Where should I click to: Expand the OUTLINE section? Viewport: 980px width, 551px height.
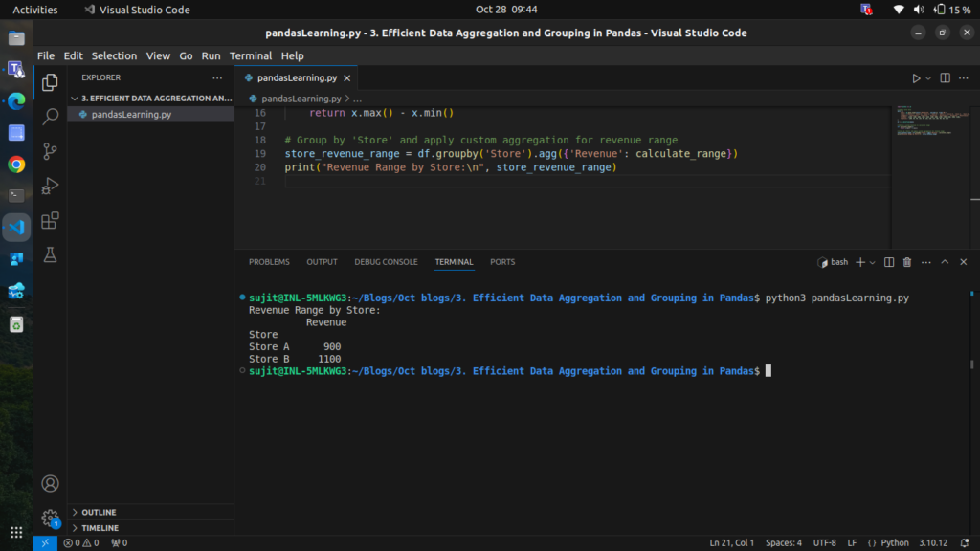coord(99,513)
